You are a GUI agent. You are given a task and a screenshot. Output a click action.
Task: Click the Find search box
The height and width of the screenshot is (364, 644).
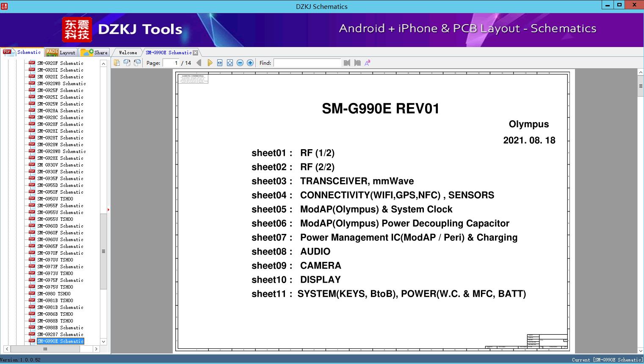click(x=307, y=63)
